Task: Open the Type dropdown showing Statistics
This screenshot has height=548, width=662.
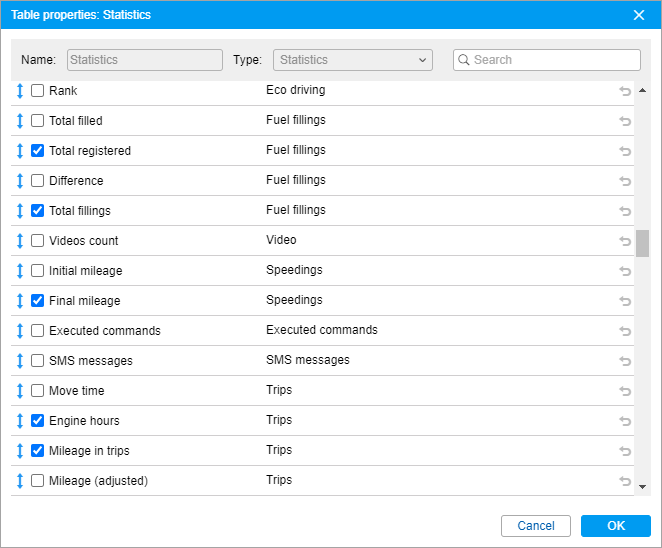Action: pos(352,60)
